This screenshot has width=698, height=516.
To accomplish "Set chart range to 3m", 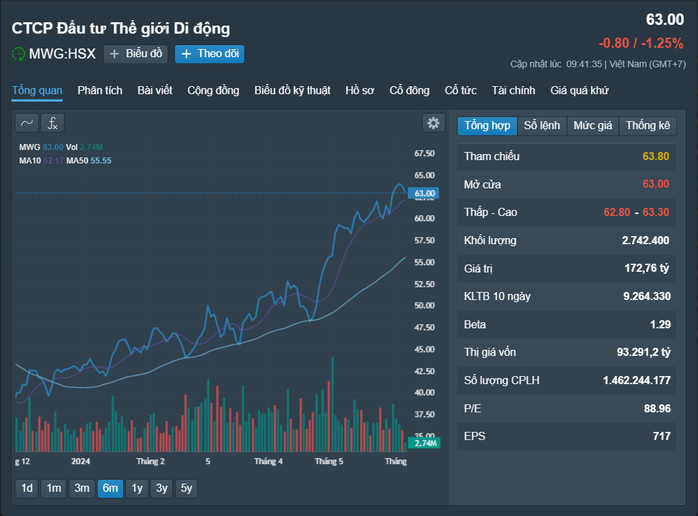I will coord(81,488).
